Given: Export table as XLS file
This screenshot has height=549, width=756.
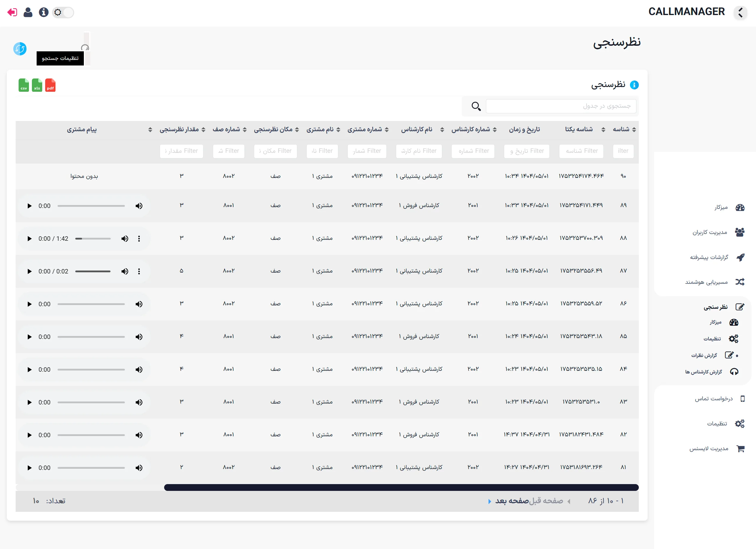Looking at the screenshot, I should [x=37, y=85].
